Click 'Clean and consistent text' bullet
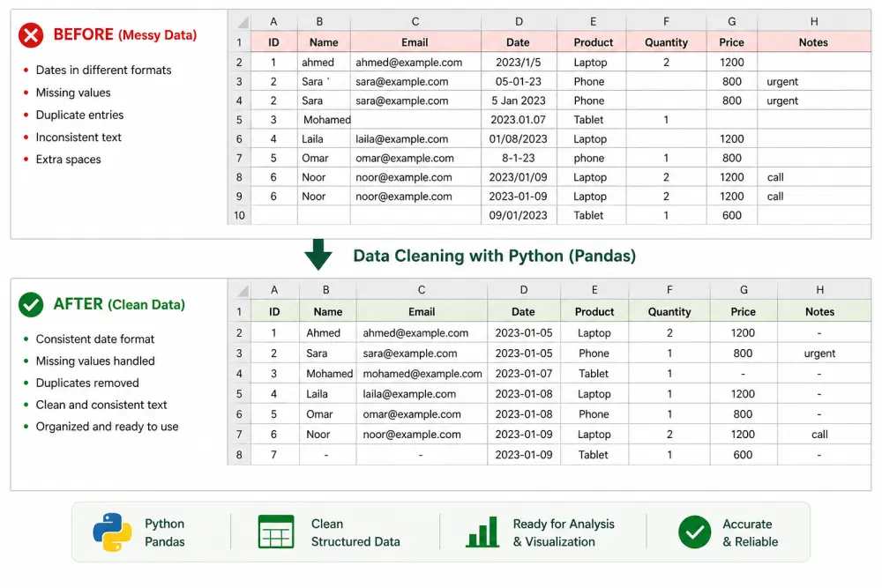This screenshot has width=882, height=588. pyautogui.click(x=101, y=405)
